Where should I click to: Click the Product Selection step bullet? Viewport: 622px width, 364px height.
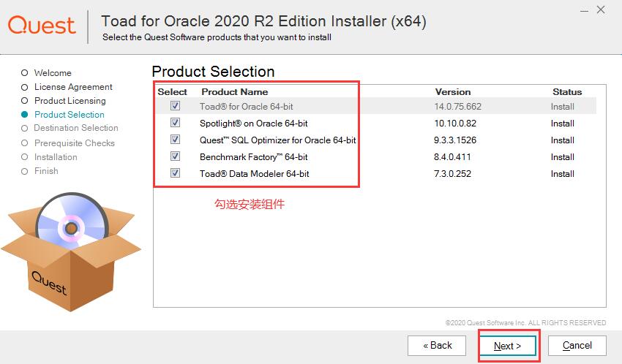pos(25,115)
